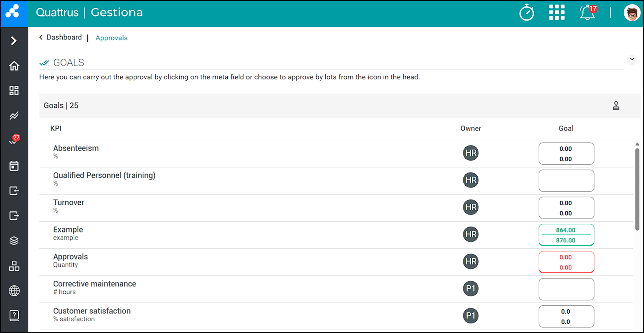Open trend chart icon in sidebar

pos(14,116)
